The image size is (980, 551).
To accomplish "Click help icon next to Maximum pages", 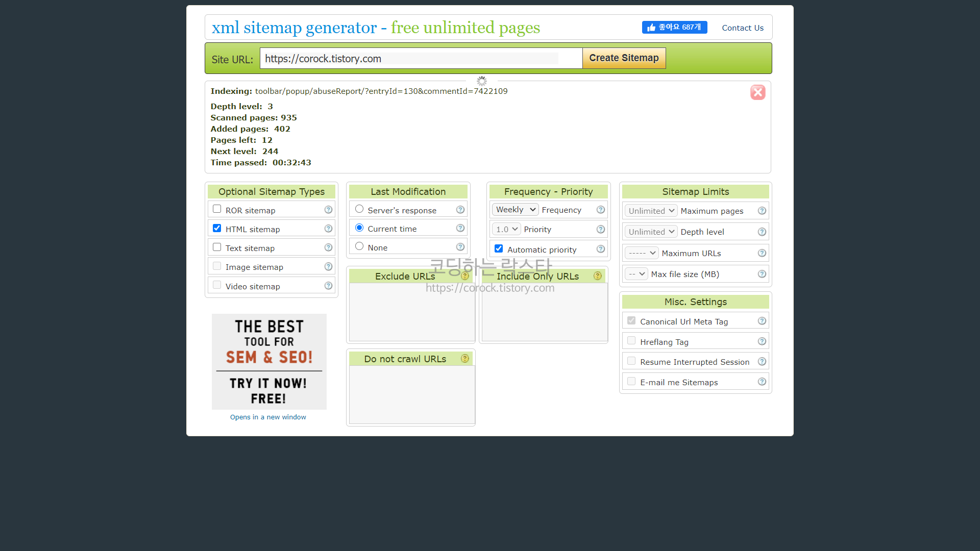I will (x=762, y=211).
